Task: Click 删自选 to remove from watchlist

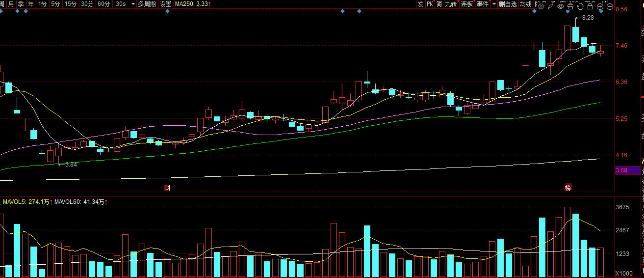Action: [508, 4]
